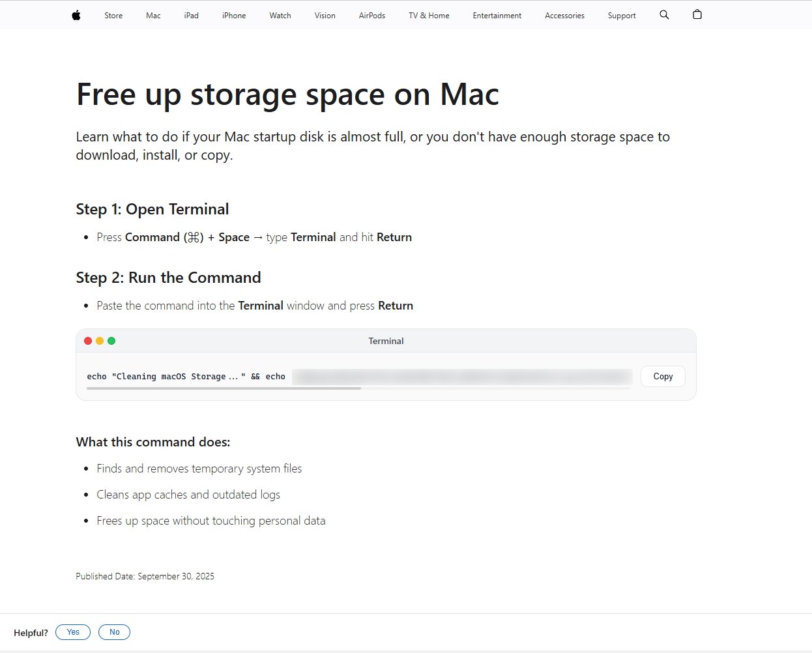Screen dimensions: 812x653
Task: Open the shopping bag icon
Action: (x=697, y=15)
